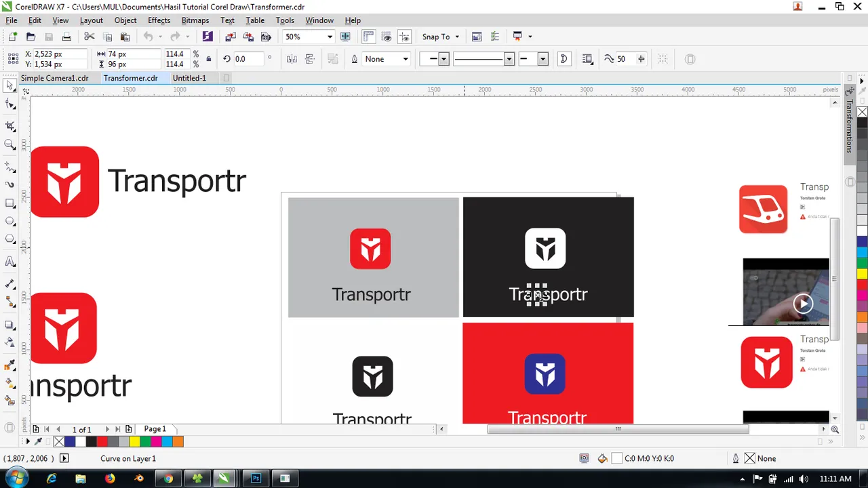
Task: Open the Object menu
Action: (x=125, y=20)
